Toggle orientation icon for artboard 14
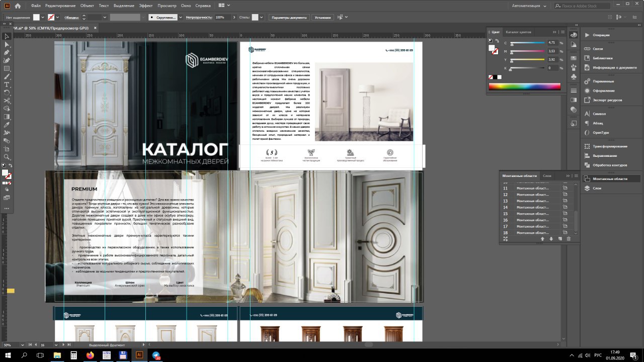 coord(565,207)
